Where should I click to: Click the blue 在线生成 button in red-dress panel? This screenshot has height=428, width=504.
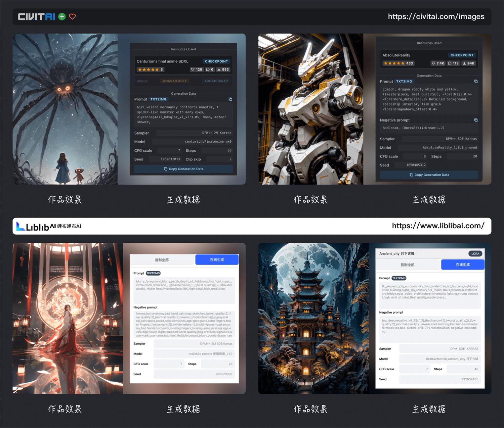(217, 260)
